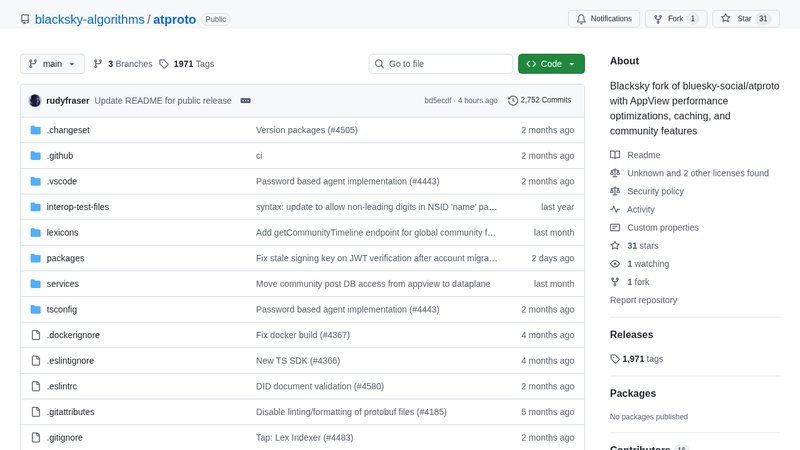Open the 1971 Tags link
Viewport: 800px width, 450px height.
[x=187, y=63]
